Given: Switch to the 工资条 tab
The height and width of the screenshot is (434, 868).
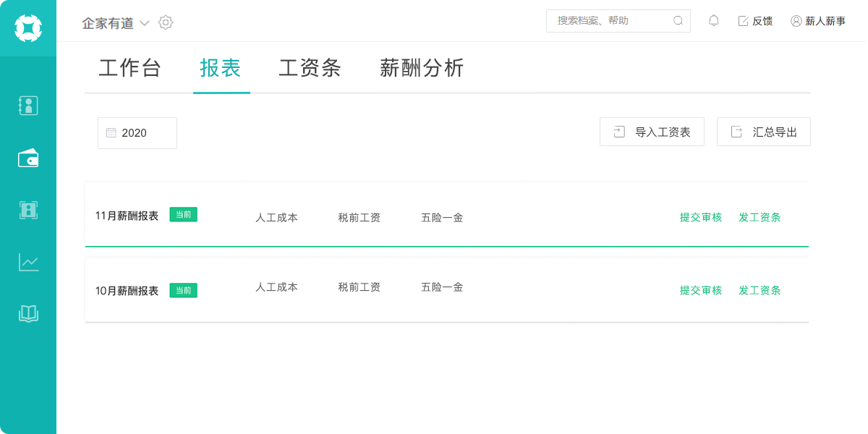Looking at the screenshot, I should [x=310, y=68].
